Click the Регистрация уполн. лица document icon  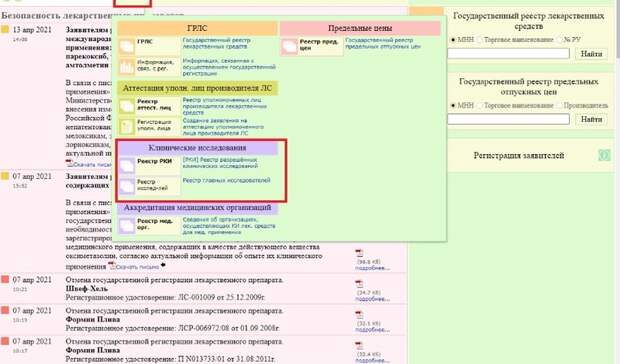[x=127, y=126]
